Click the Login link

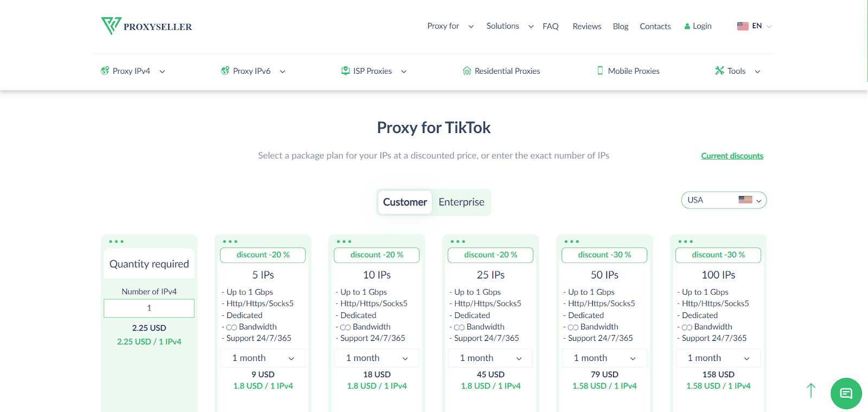pos(698,26)
